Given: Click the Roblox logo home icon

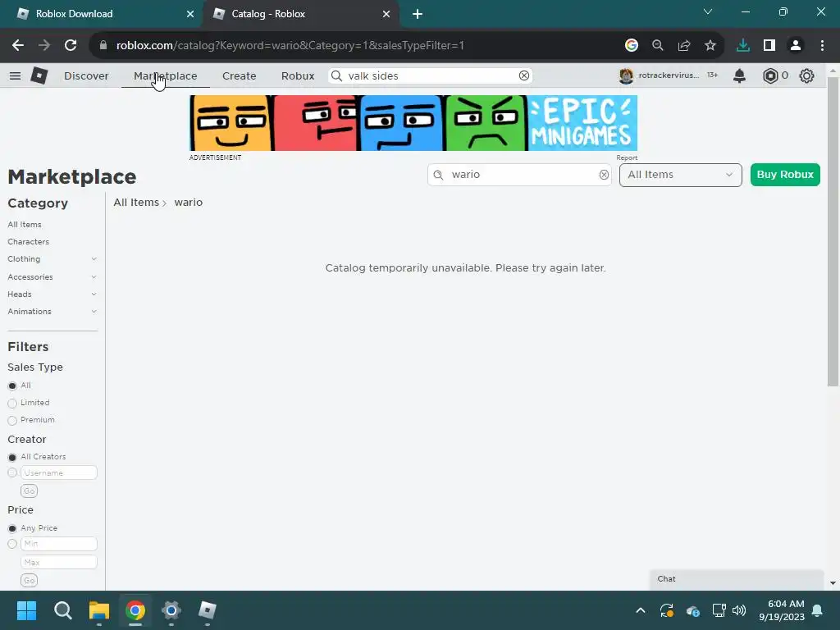Looking at the screenshot, I should click(39, 75).
